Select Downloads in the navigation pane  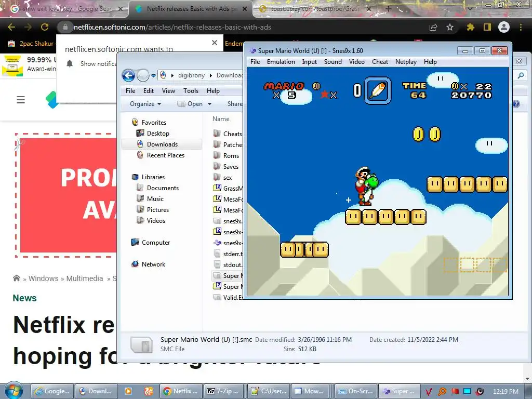pos(162,144)
